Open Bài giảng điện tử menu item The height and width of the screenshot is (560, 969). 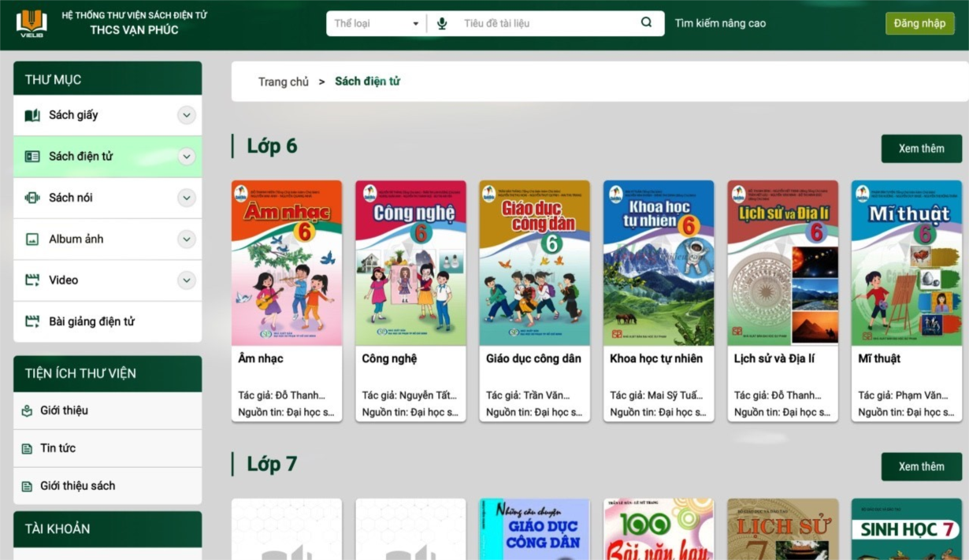(x=91, y=321)
